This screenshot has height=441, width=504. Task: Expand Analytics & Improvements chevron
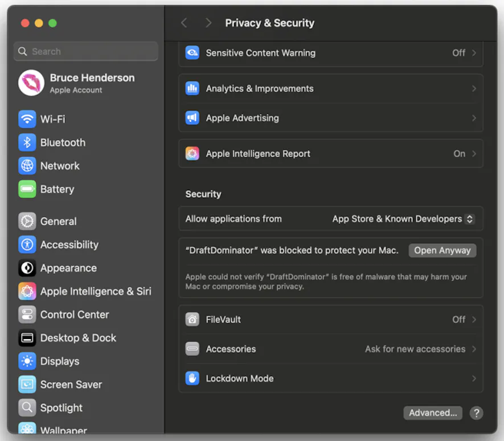point(474,88)
